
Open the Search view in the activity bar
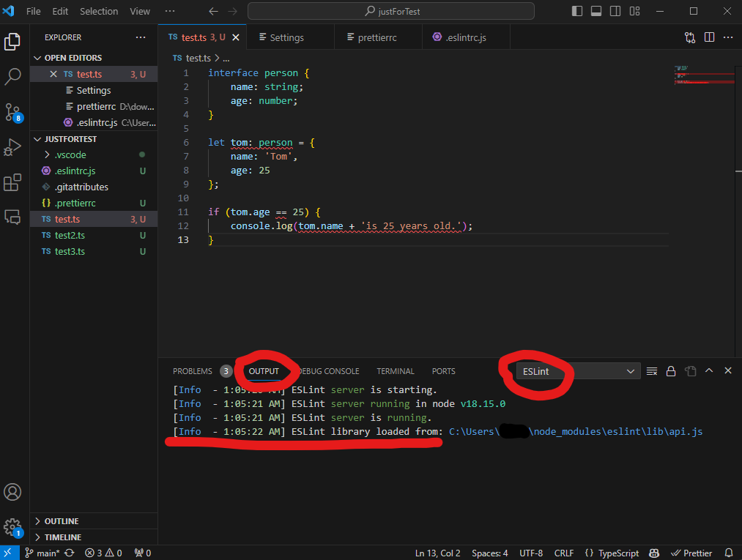click(x=12, y=76)
